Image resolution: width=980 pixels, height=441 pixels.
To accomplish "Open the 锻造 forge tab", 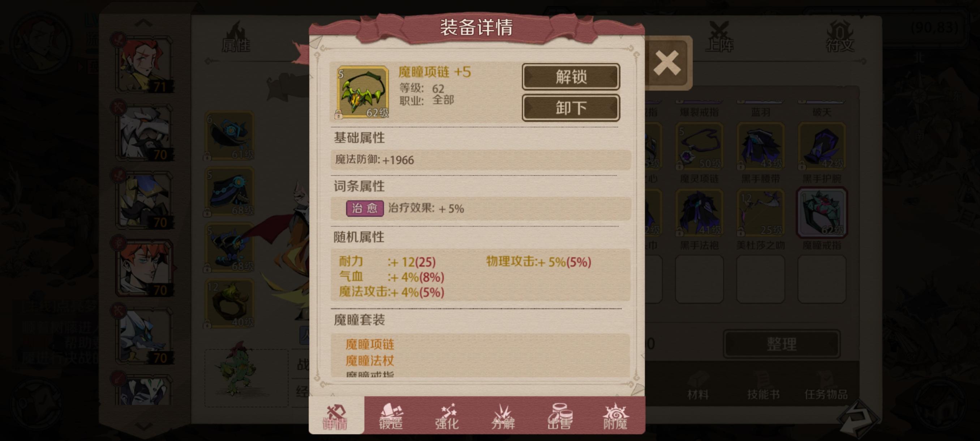I will (391, 416).
